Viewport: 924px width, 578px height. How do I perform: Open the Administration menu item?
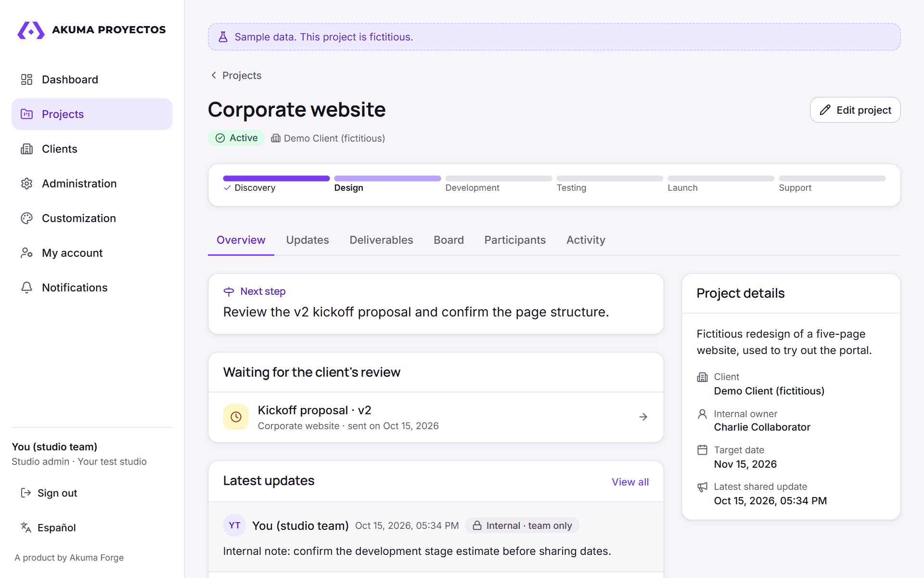point(92,184)
